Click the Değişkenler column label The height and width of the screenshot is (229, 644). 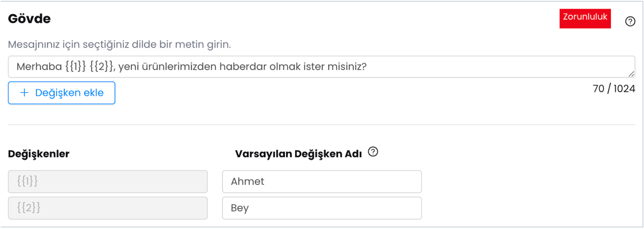39,154
